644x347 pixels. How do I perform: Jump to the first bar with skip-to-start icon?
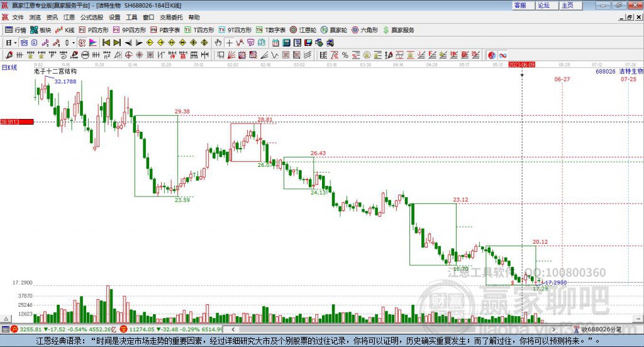coord(106,43)
